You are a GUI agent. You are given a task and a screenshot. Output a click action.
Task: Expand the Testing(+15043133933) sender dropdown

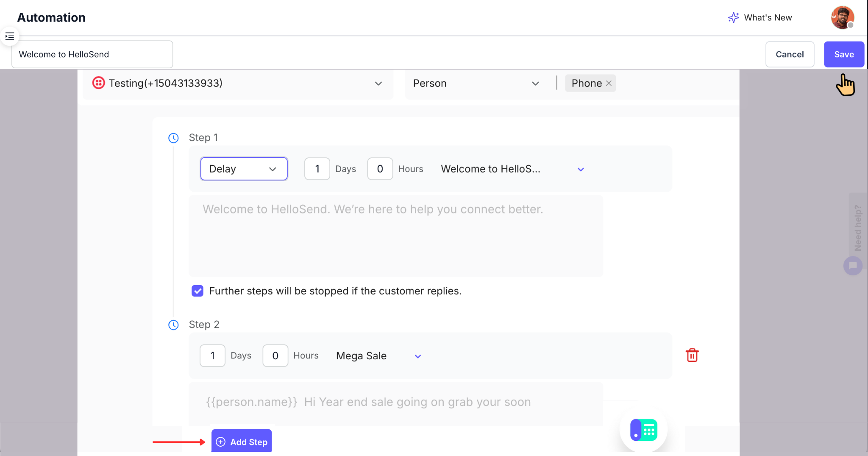point(238,84)
